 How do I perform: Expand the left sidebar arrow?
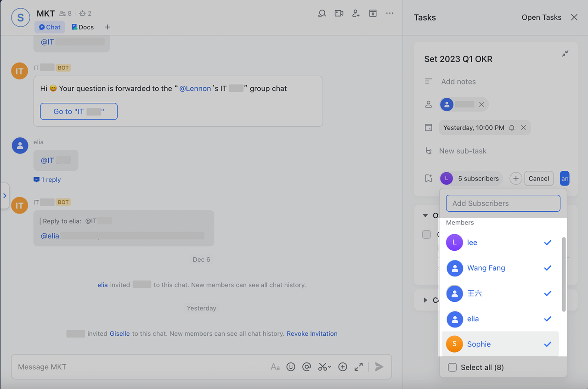click(x=5, y=196)
